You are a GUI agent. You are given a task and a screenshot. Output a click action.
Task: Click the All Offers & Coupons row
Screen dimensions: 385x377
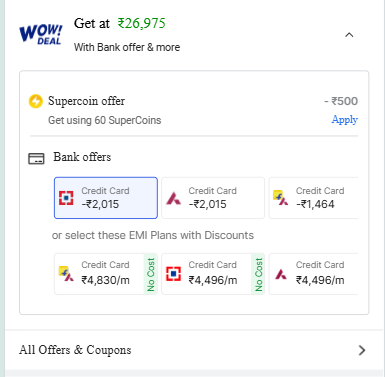point(194,350)
